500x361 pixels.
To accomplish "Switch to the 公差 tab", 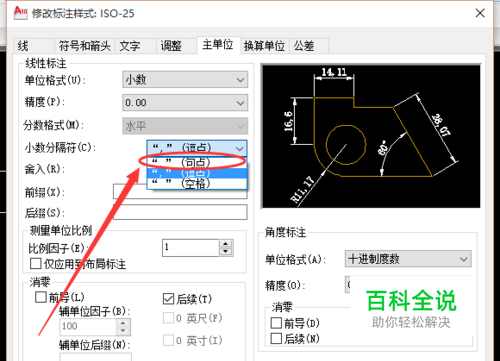I will [x=309, y=46].
